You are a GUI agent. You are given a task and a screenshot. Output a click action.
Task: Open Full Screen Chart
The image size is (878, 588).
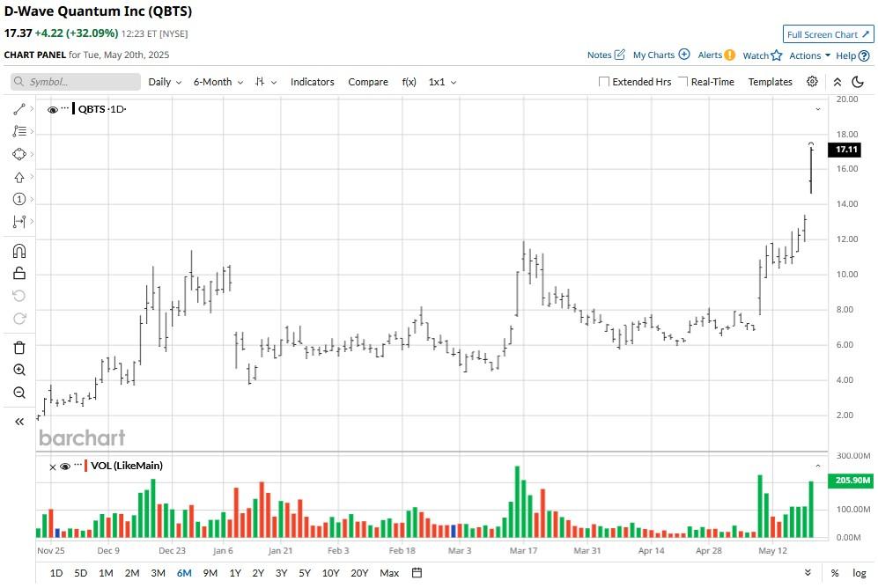(x=828, y=34)
